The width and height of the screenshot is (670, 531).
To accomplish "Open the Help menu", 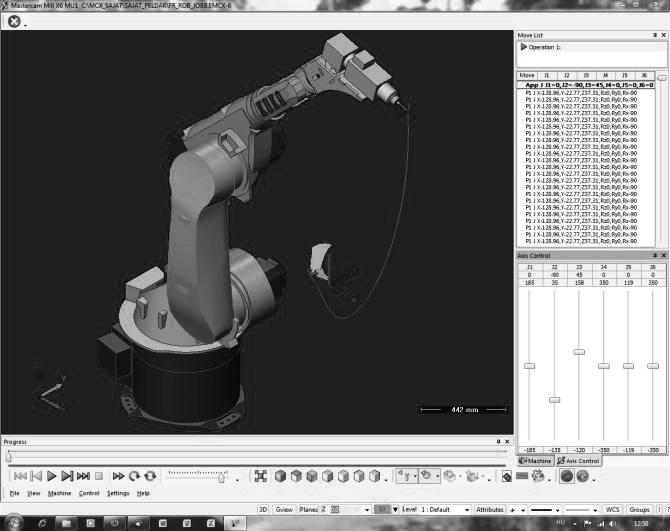I will click(143, 493).
